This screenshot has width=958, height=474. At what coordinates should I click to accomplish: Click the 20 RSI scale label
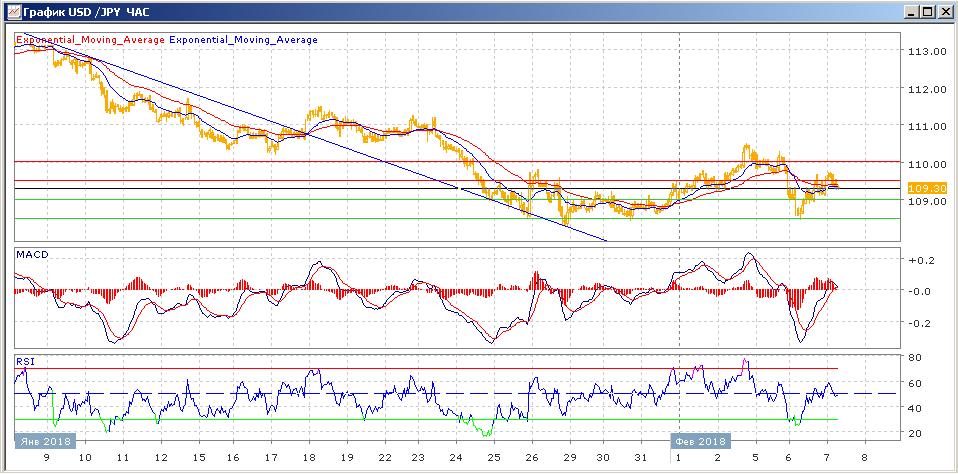[x=915, y=434]
